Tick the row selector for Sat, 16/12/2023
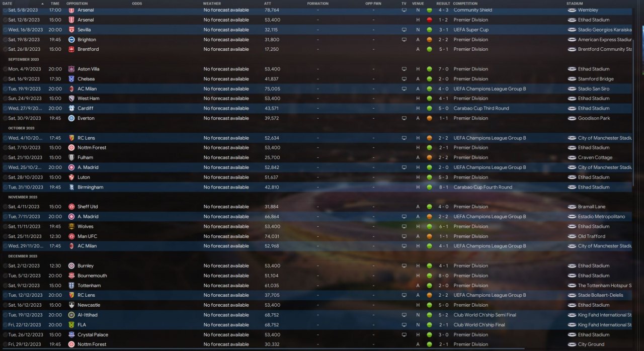This screenshot has width=644, height=351. [x=5, y=305]
